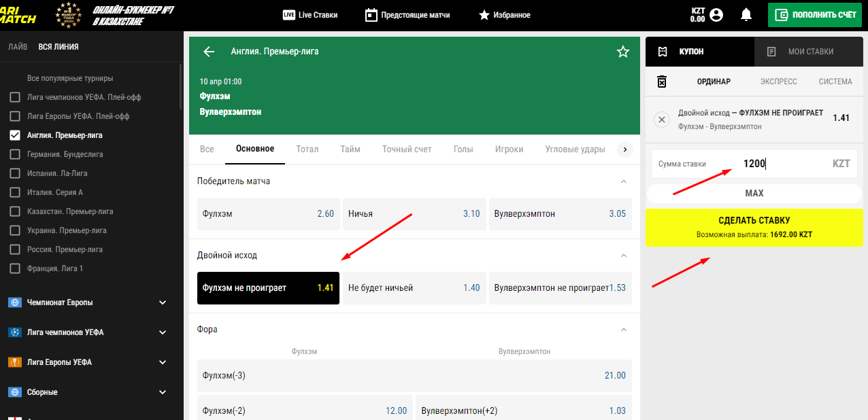Expand Лига Европы УЕФА section
The image size is (868, 420).
[x=162, y=362]
